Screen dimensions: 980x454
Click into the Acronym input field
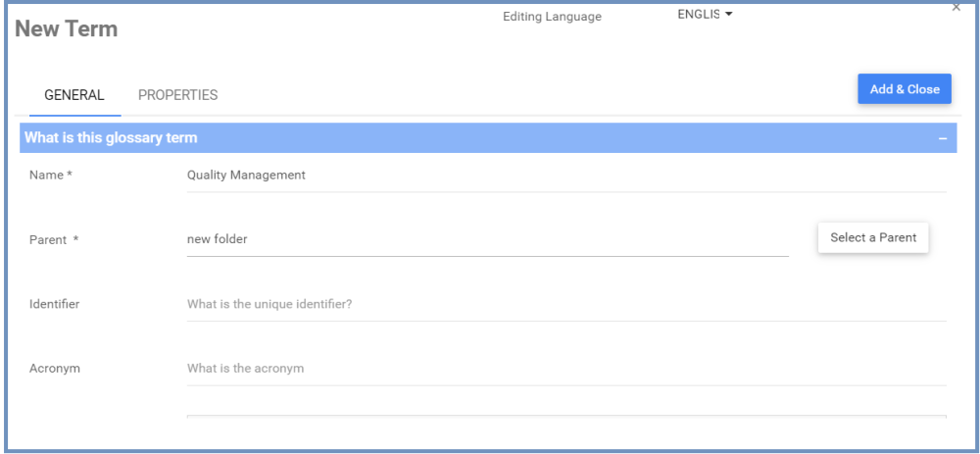point(565,369)
